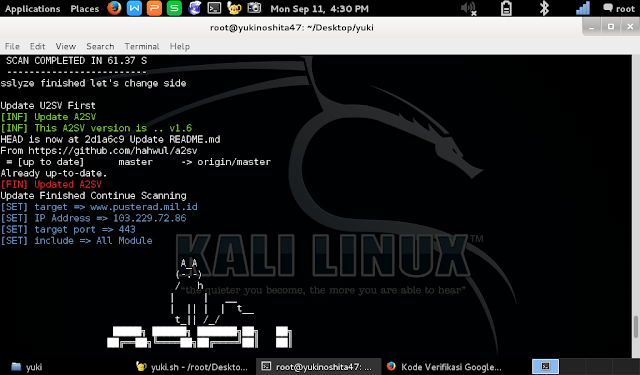The image size is (640, 375).
Task: Click the terminal window title text
Action: (x=291, y=28)
